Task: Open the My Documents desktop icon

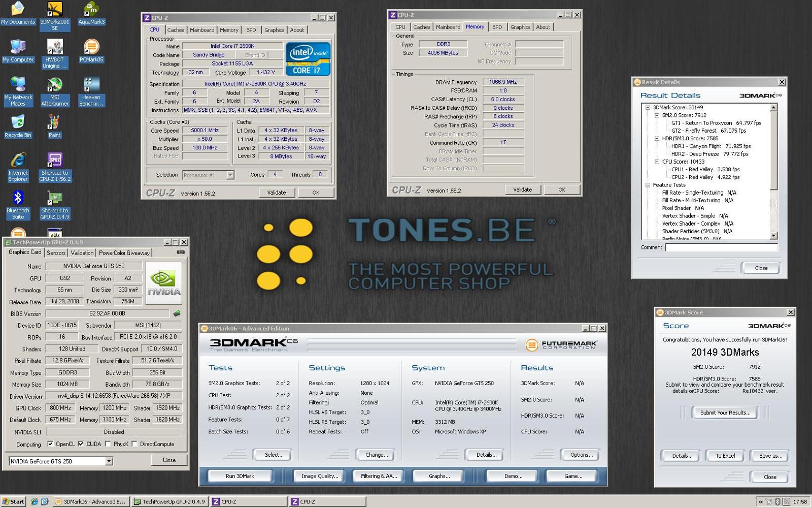Action: (18, 13)
